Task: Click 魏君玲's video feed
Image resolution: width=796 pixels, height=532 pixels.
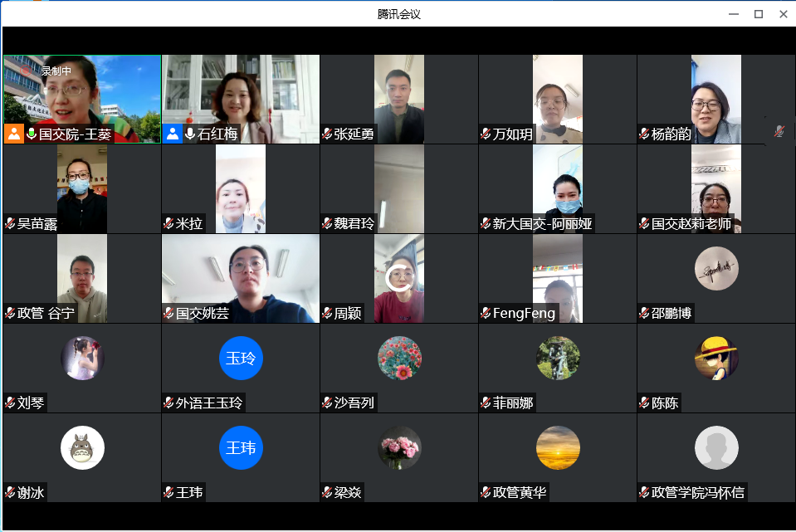Action: click(x=399, y=189)
